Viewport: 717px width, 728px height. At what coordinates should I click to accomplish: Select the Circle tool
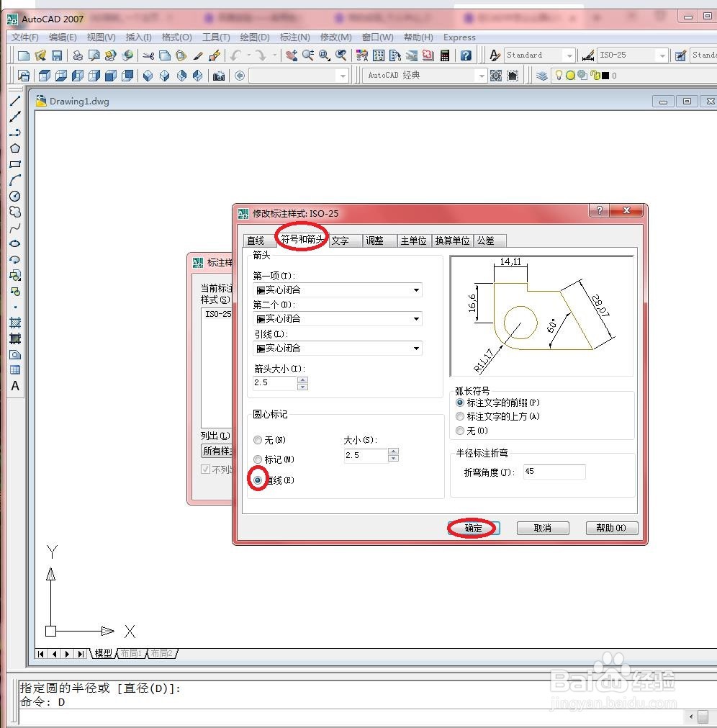[x=15, y=196]
